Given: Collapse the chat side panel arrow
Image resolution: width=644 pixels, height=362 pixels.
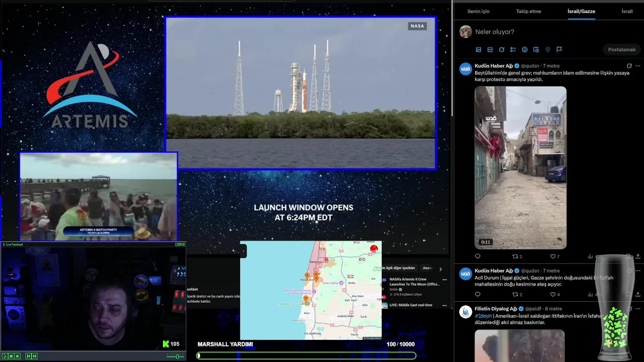Looking at the screenshot, I should pyautogui.click(x=243, y=251).
